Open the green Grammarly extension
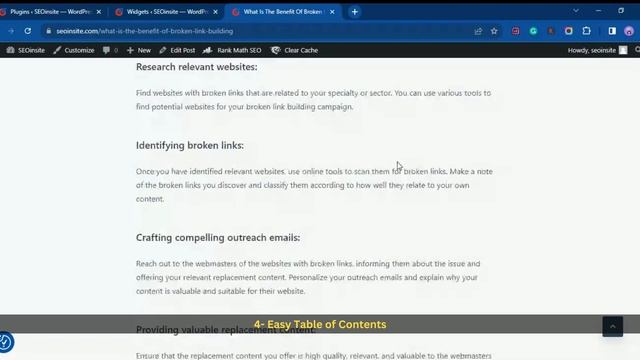The width and height of the screenshot is (640, 360). pos(533,31)
